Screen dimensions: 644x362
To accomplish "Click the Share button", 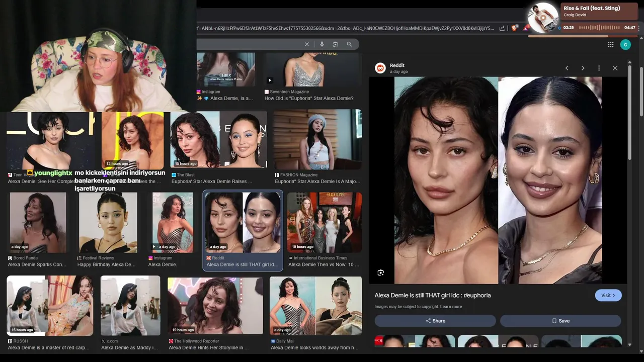I will (x=435, y=321).
